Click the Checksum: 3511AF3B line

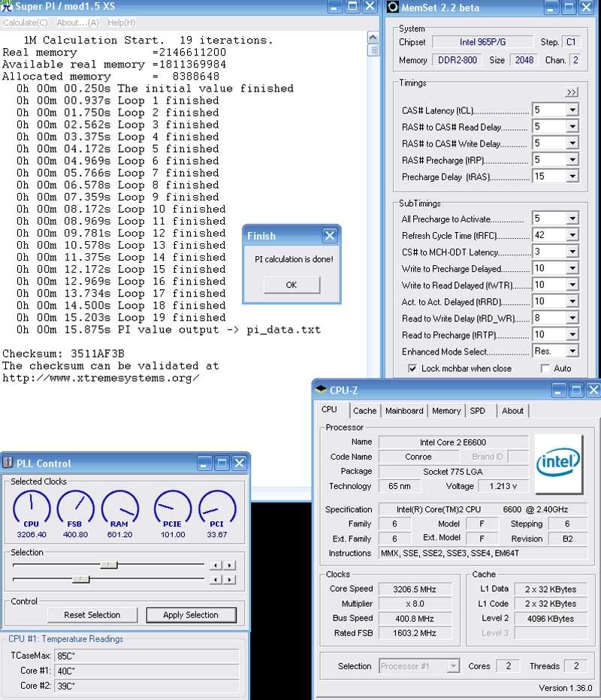tap(63, 354)
